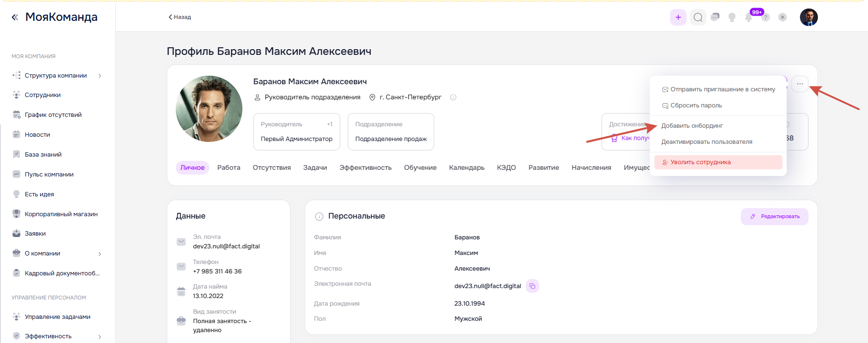The image size is (868, 343).
Task: Choose Сбросить пароль from the menu
Action: 718,106
